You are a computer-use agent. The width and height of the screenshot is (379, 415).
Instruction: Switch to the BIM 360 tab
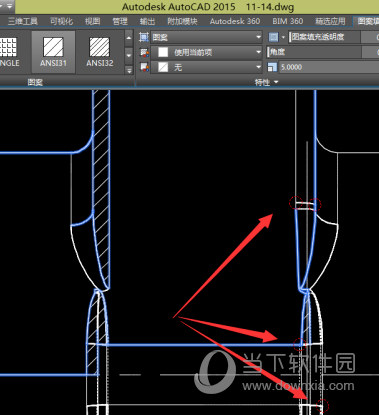[x=288, y=22]
